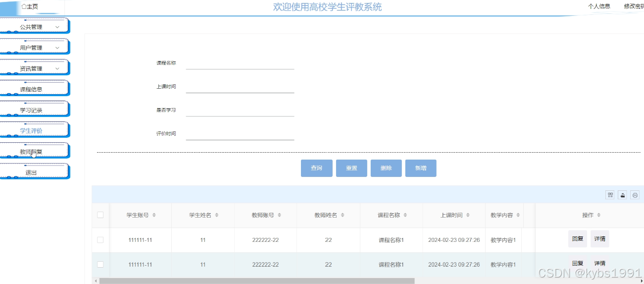The image size is (644, 284).
Task: Click 详情 in the second table row
Action: tap(600, 263)
